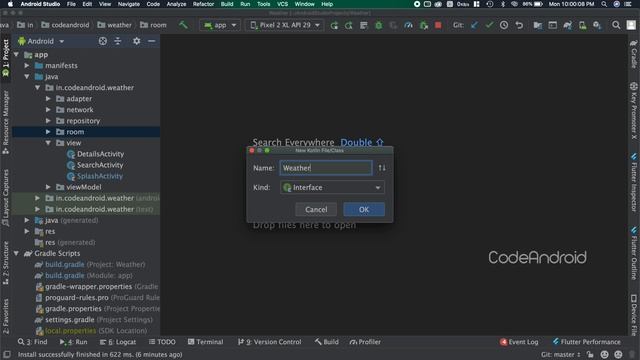
Task: Collapse the java folder
Action: click(x=27, y=76)
